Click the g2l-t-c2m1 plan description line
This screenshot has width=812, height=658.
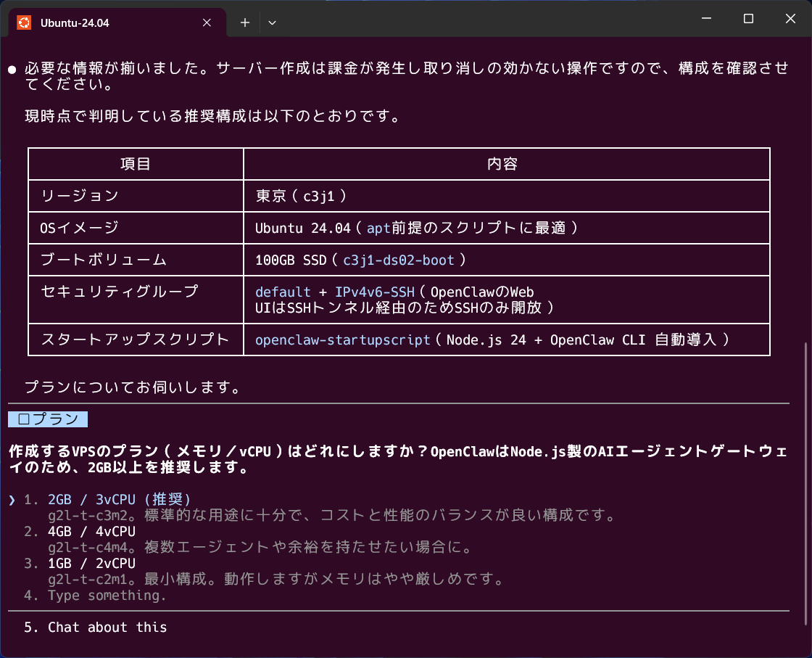coord(276,579)
